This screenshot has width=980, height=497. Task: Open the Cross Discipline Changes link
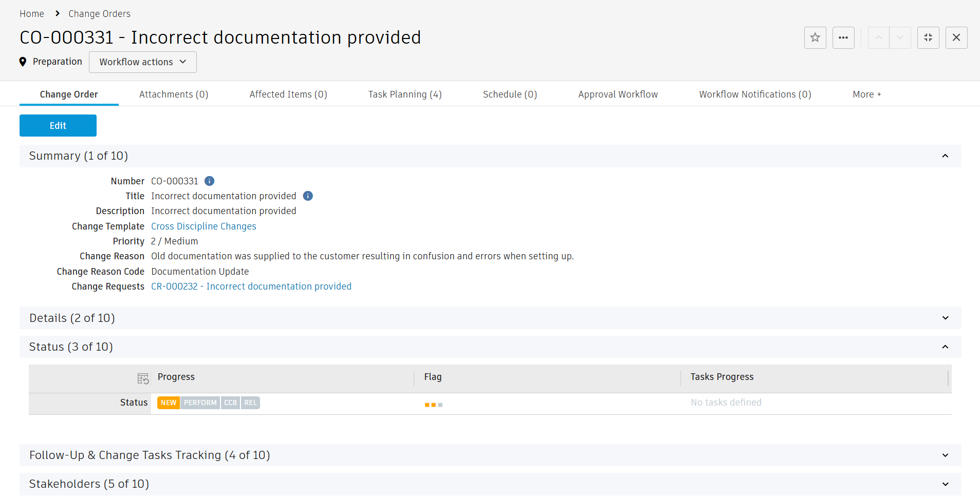point(204,226)
